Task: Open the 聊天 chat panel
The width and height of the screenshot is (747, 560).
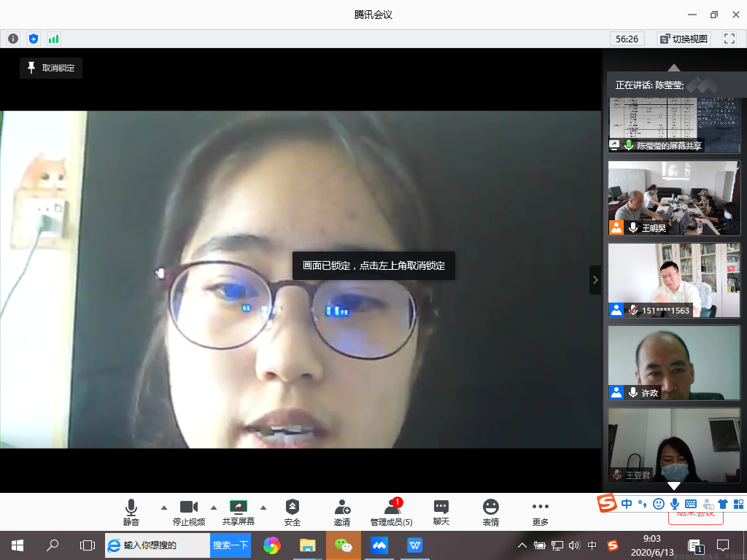Action: coord(441,513)
